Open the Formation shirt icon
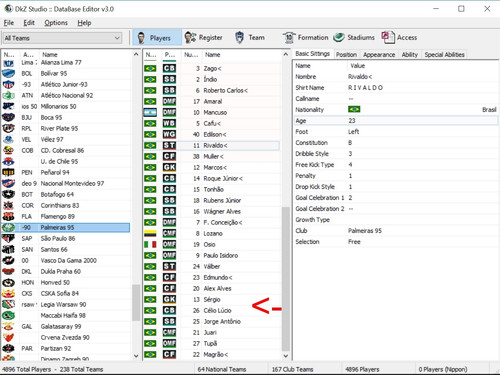The image size is (500, 375). click(x=289, y=38)
